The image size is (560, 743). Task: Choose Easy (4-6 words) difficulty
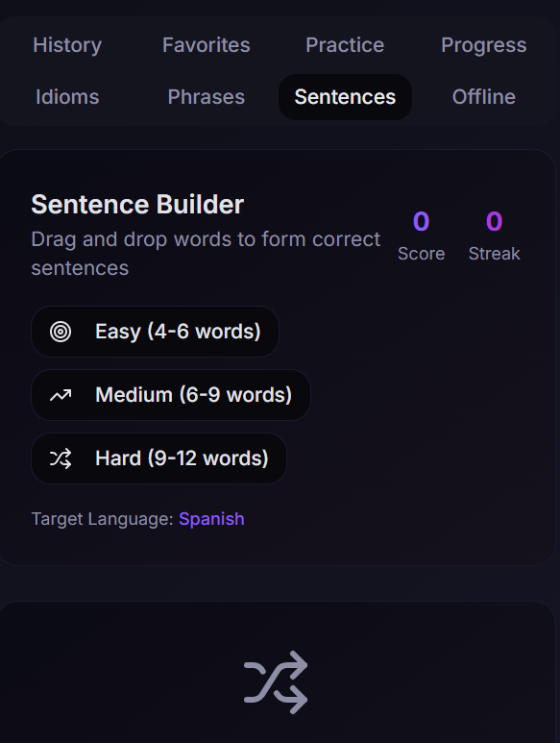pos(155,332)
